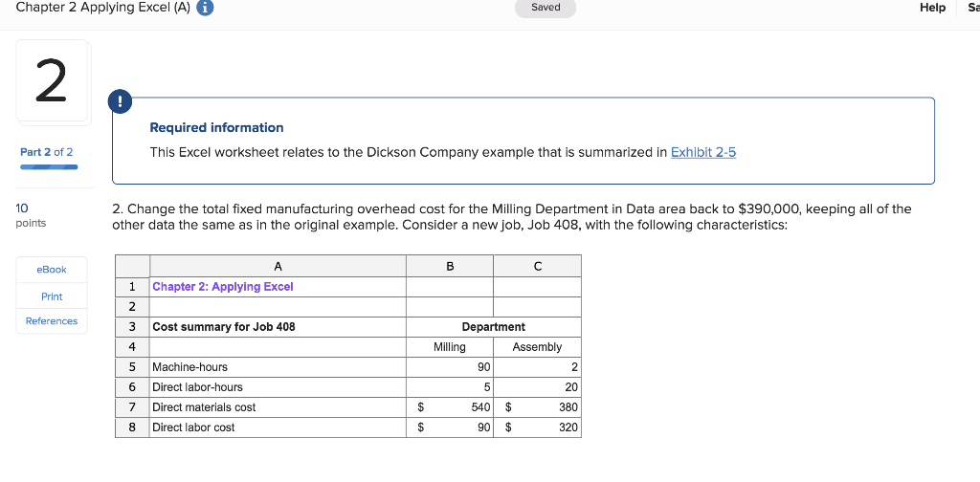Click the Milling direct materials value 540
The height and width of the screenshot is (482, 980).
click(450, 407)
